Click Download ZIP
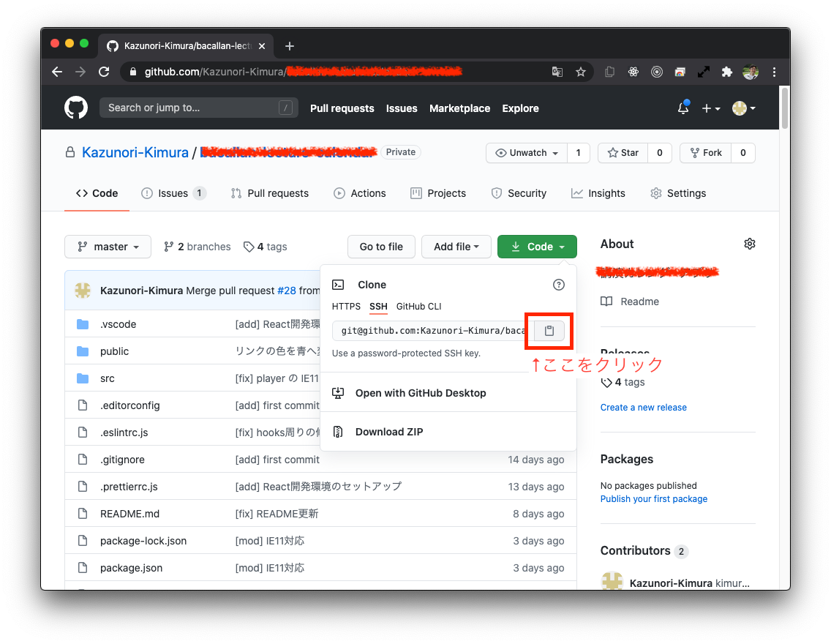 389,432
